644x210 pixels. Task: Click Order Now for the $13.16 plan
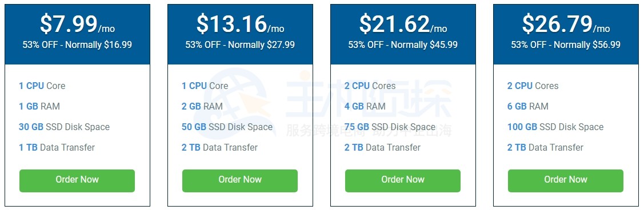coord(240,180)
